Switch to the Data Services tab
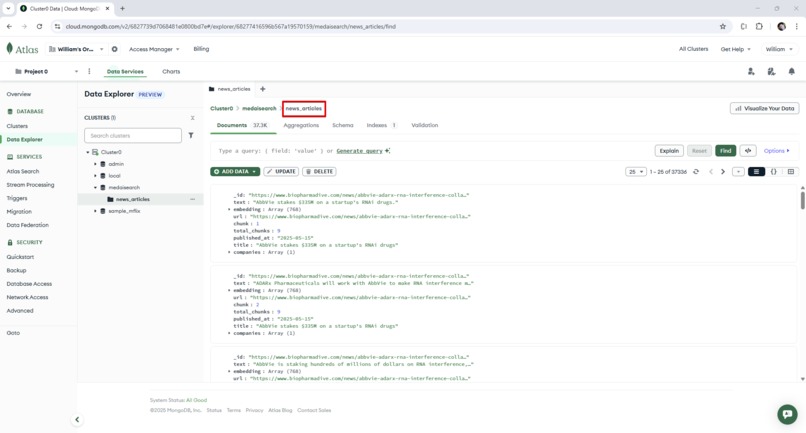The image size is (806, 433). (x=125, y=71)
